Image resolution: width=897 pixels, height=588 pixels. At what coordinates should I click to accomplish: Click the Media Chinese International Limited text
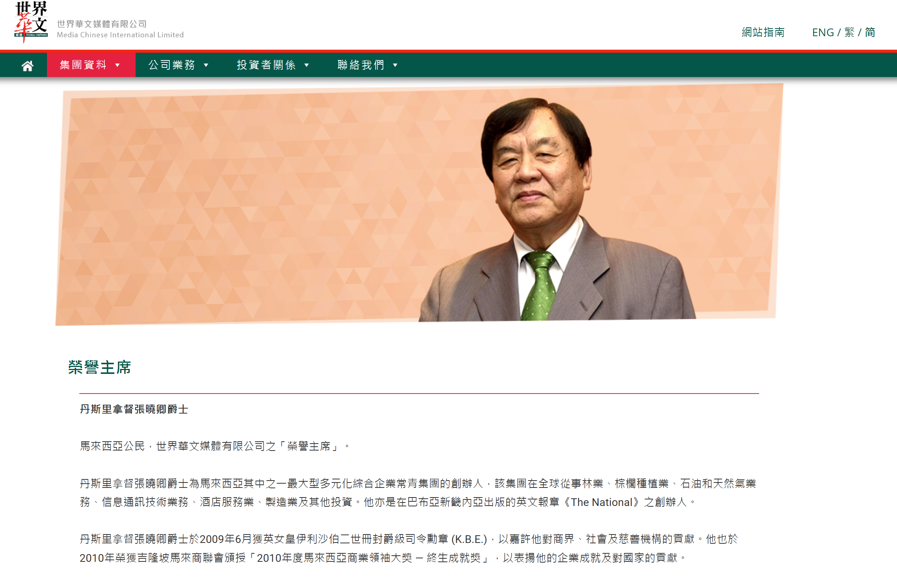(120, 35)
